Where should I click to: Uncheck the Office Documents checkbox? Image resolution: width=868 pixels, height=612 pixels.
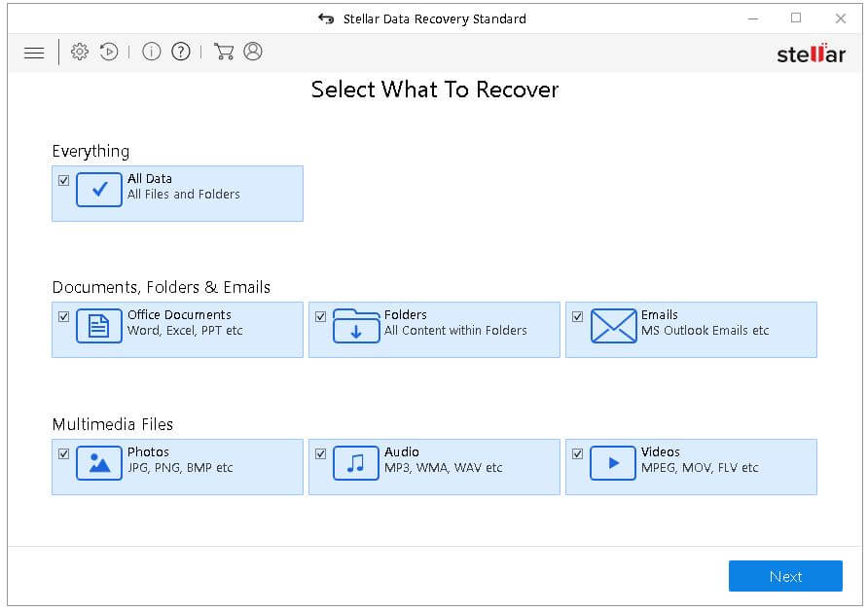(x=63, y=316)
